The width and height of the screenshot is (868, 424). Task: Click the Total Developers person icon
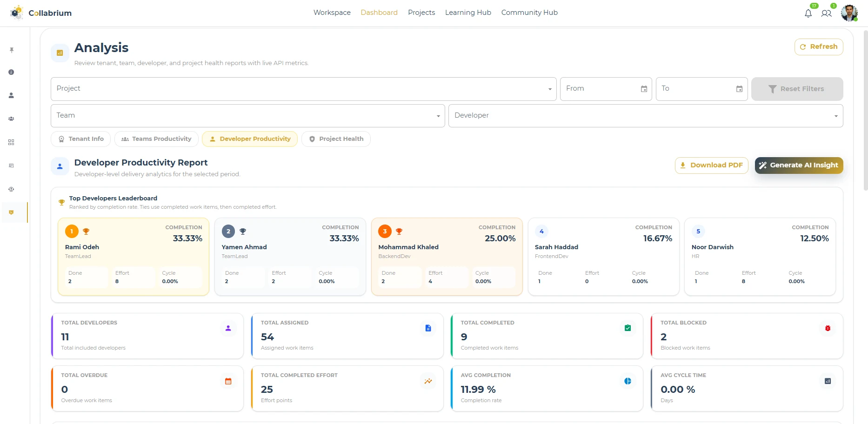tap(228, 328)
